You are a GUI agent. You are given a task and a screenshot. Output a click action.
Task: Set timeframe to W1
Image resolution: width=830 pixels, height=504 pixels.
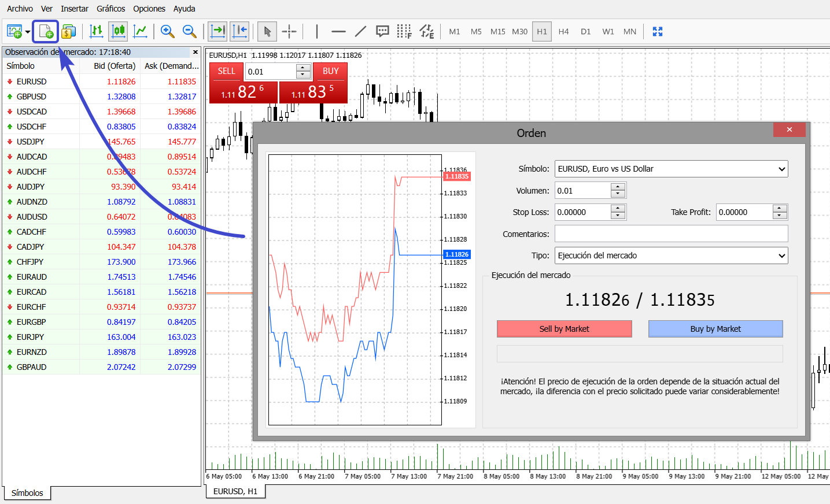608,31
